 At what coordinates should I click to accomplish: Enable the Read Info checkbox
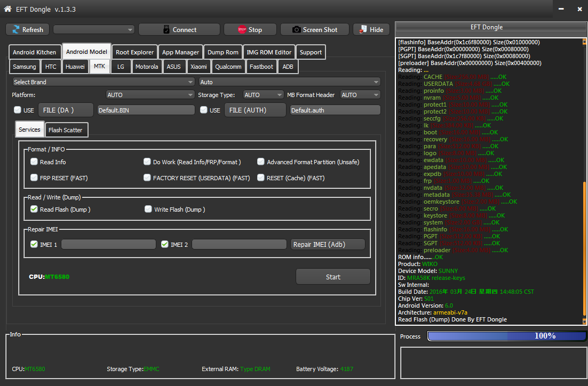34,162
